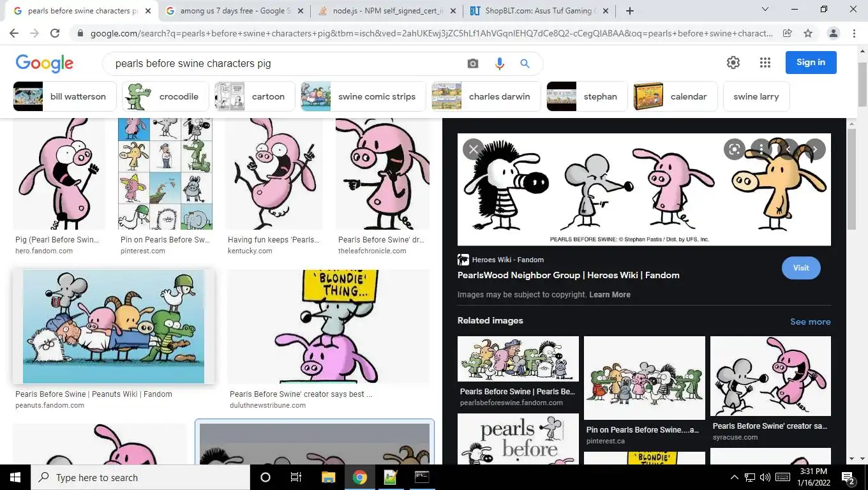Bookmark this page with star icon
Image resolution: width=868 pixels, height=490 pixels.
pyautogui.click(x=808, y=33)
